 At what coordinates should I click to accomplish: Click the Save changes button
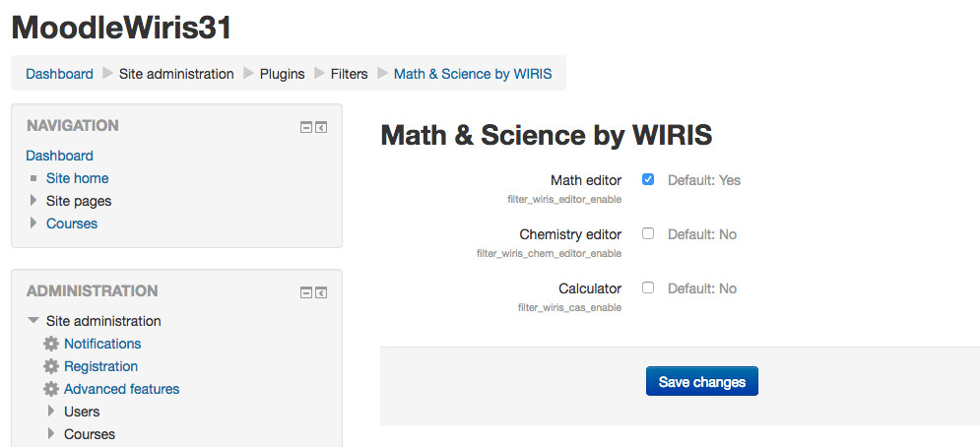pyautogui.click(x=701, y=382)
